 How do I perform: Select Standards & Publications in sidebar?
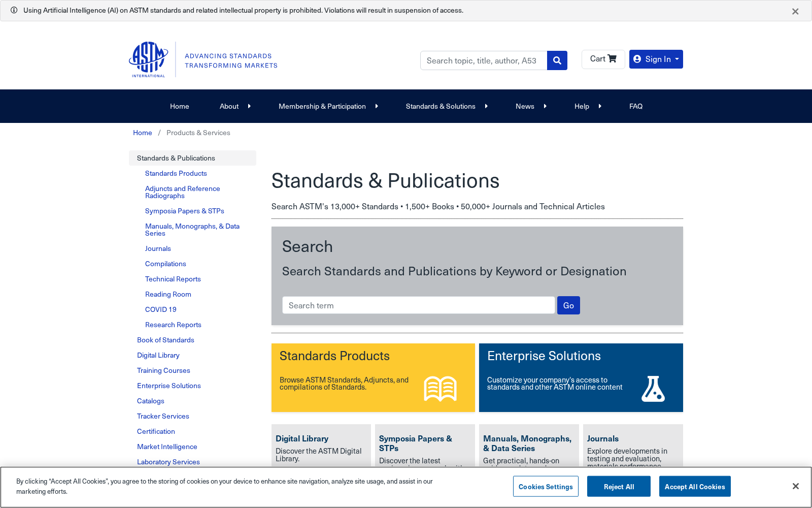(x=192, y=158)
